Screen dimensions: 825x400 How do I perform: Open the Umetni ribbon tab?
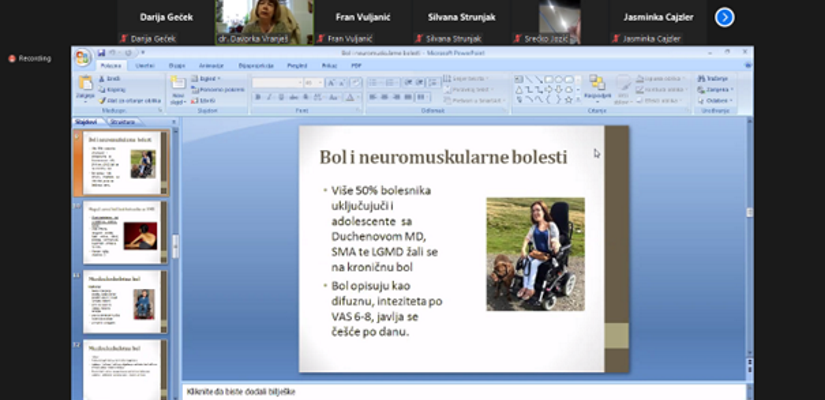(x=145, y=66)
